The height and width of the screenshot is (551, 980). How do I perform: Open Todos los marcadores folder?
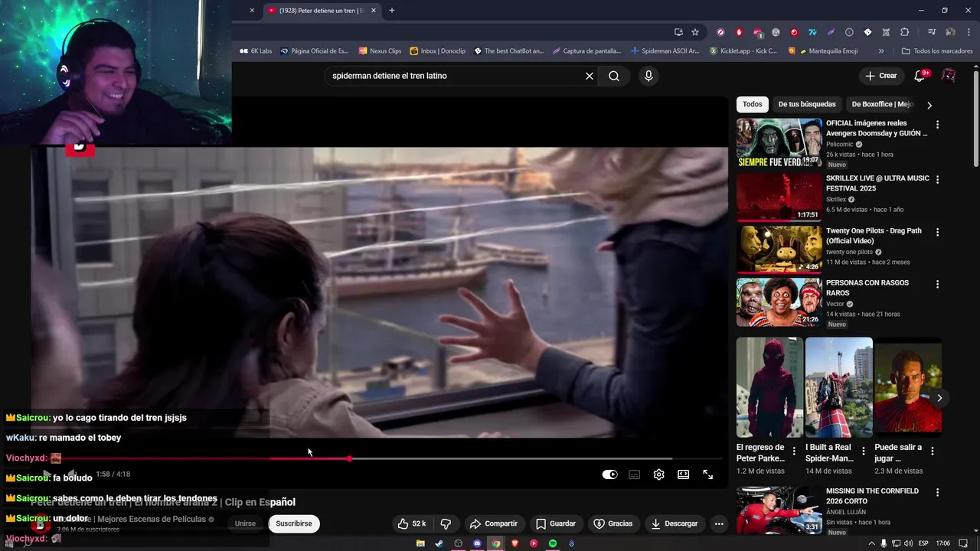(937, 51)
